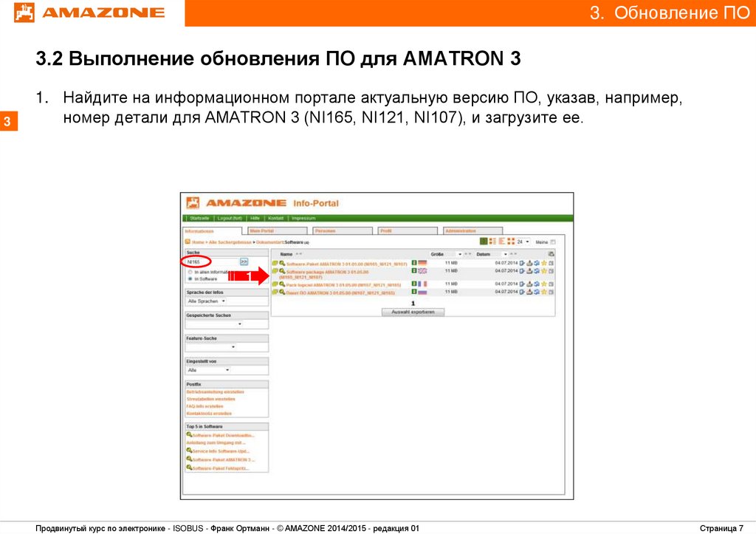Click the 'Betriebsanleitung einstellen' link
This screenshot has height=534, width=756.
tap(215, 391)
